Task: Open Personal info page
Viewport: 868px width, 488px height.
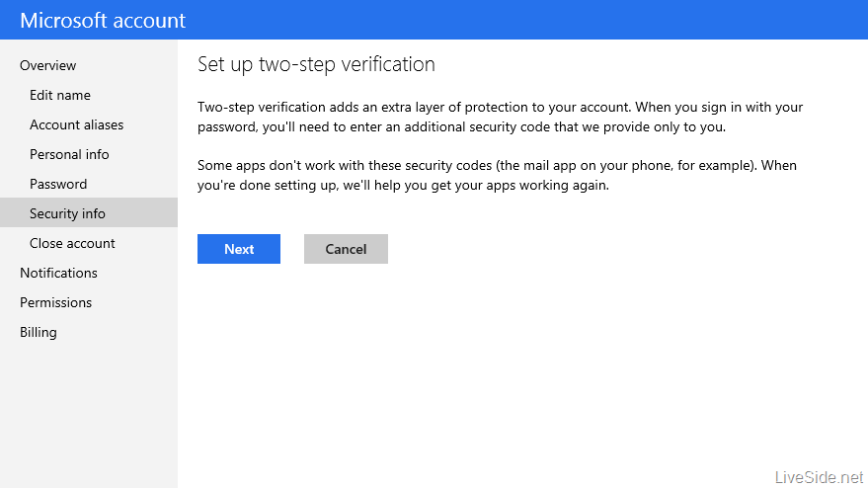Action: [x=69, y=154]
